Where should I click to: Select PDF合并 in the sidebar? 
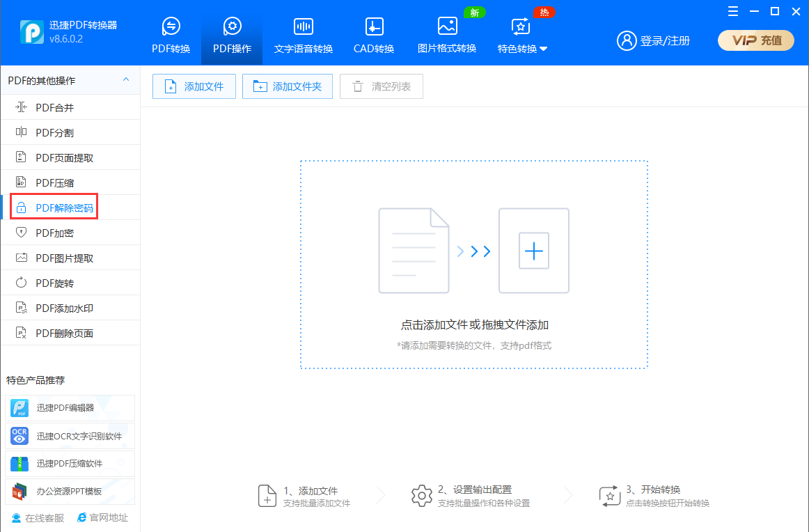55,108
